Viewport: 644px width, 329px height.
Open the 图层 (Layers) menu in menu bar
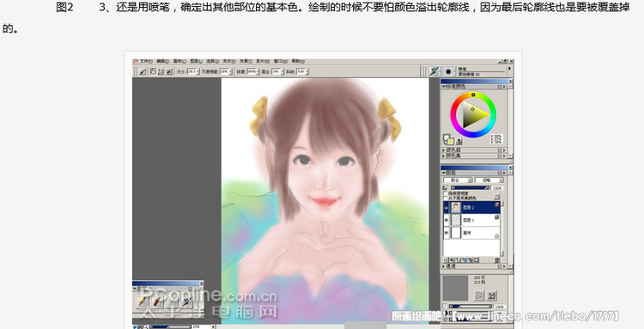(x=197, y=61)
